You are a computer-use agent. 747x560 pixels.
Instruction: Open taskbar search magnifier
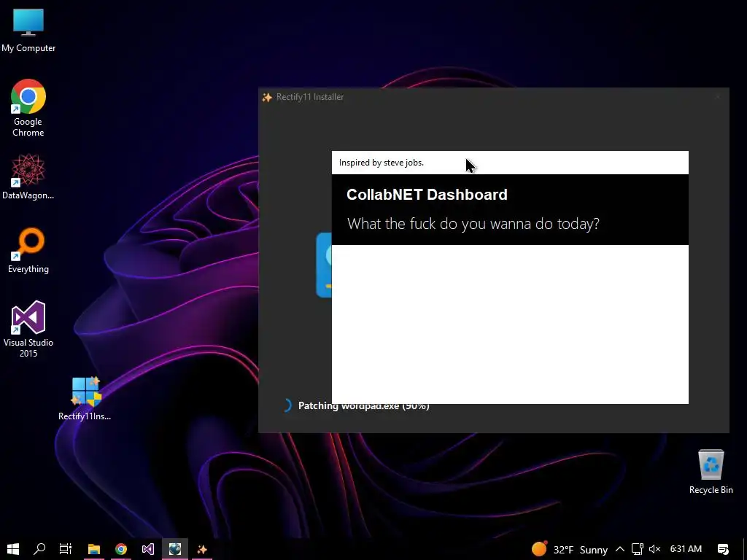pyautogui.click(x=39, y=549)
